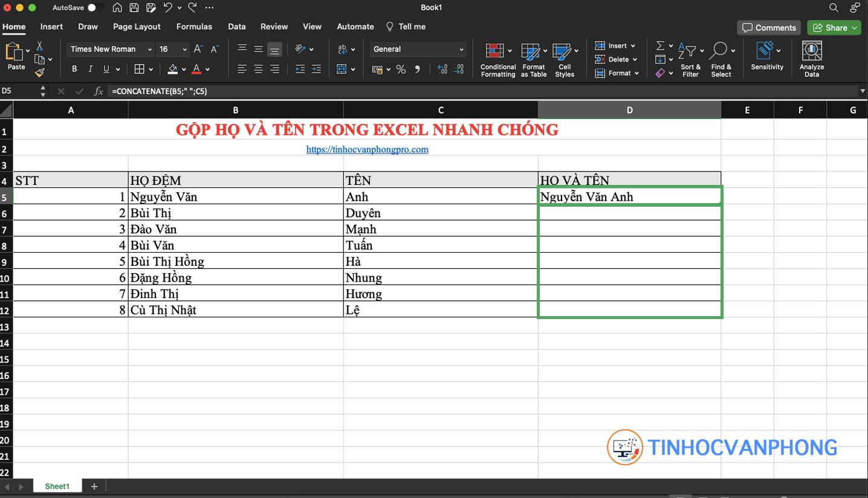Decrease cell indent
This screenshot has height=498, width=868.
point(300,70)
